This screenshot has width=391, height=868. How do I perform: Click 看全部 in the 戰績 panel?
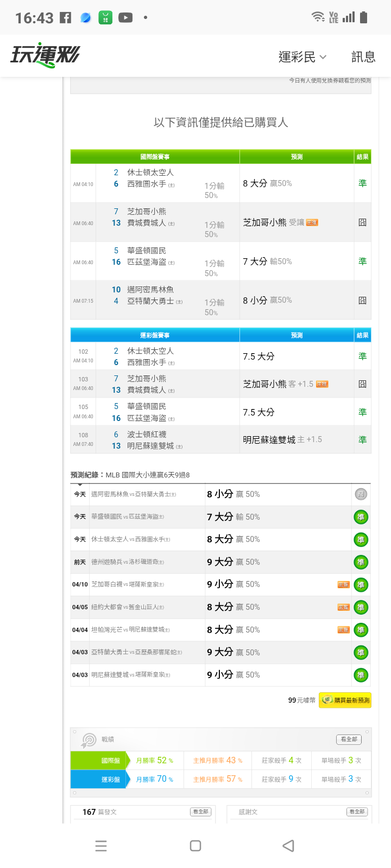pos(349,739)
